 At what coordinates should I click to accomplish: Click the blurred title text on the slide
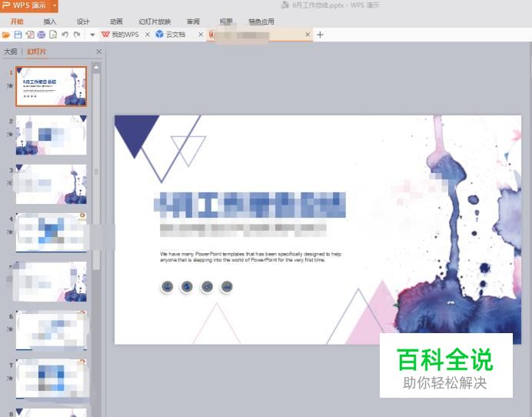[250, 205]
